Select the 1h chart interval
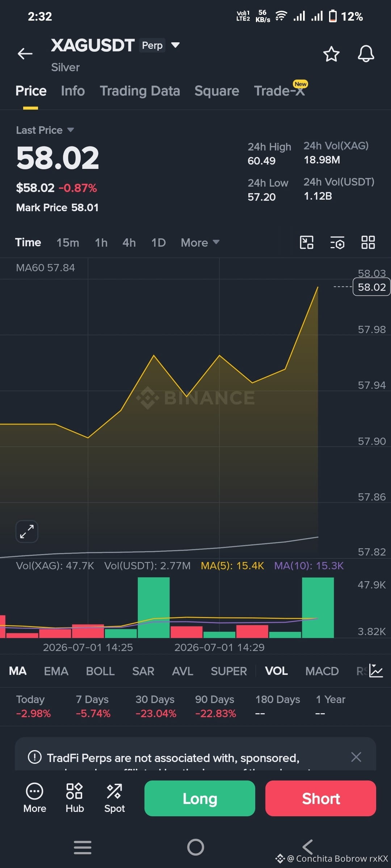The width and height of the screenshot is (391, 868). [101, 242]
